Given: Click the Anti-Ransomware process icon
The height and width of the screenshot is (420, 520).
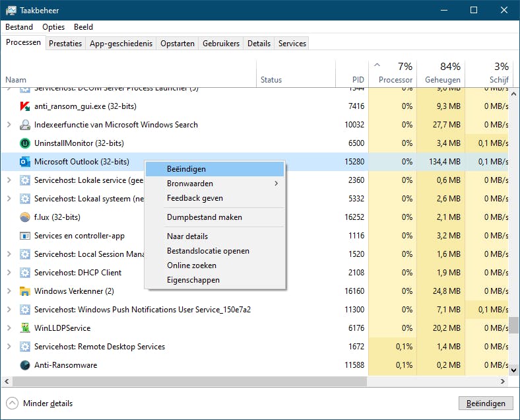Looking at the screenshot, I should (x=25, y=365).
